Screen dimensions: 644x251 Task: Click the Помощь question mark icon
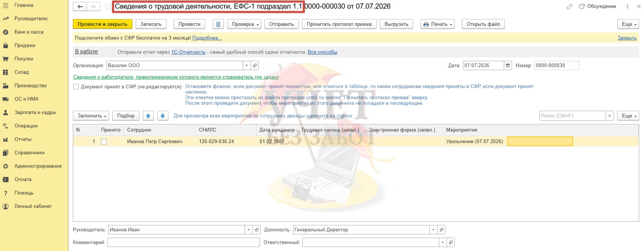(6, 193)
